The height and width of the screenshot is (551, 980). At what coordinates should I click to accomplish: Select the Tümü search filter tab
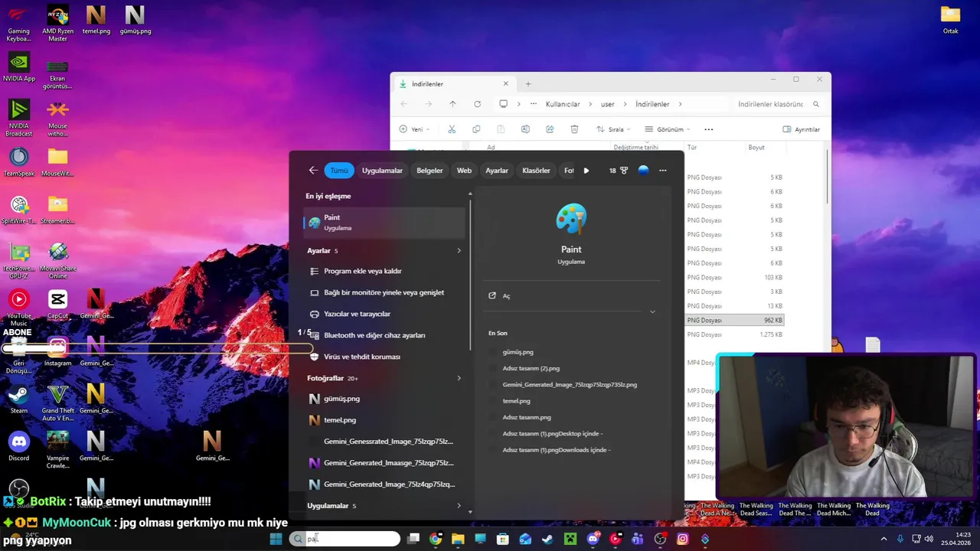339,171
